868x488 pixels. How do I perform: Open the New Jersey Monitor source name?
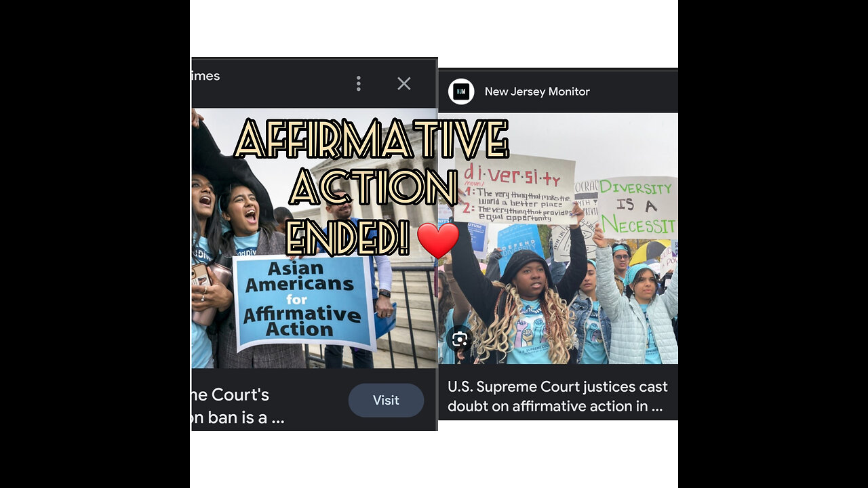point(537,91)
